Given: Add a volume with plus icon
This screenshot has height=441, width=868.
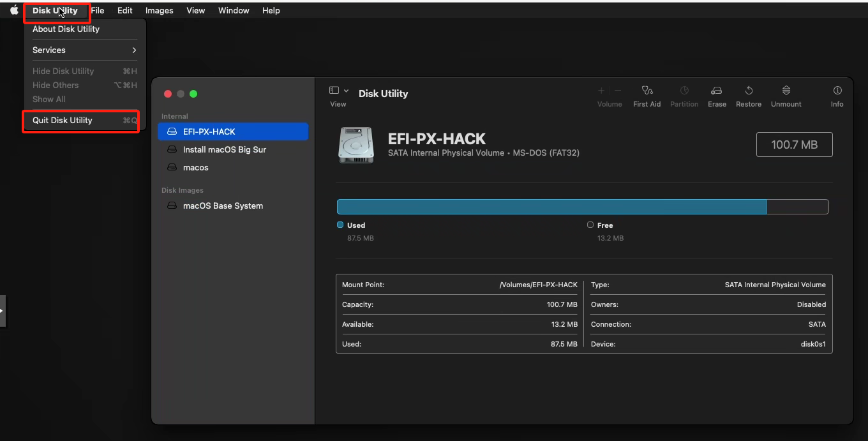Looking at the screenshot, I should 601,91.
